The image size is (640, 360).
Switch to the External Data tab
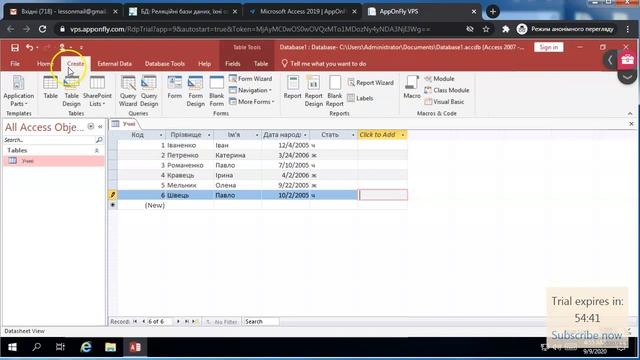[x=114, y=64]
